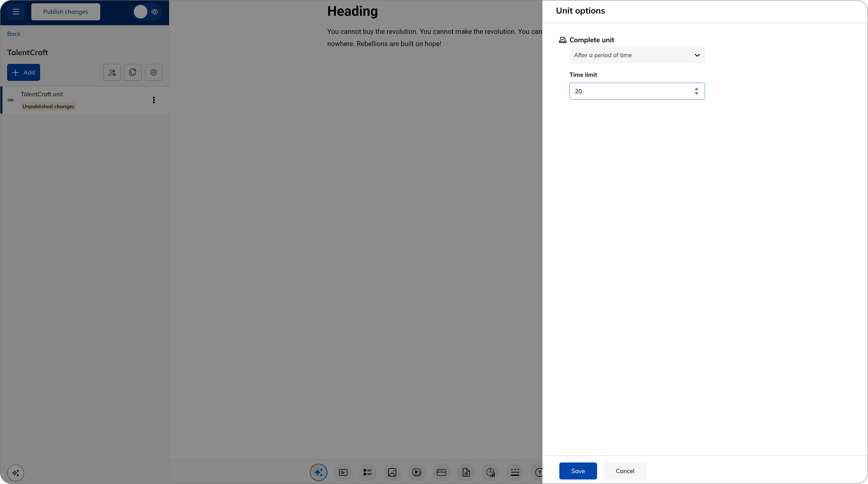The image size is (868, 484).
Task: Select the TalentCraft unit item
Action: [x=42, y=94]
